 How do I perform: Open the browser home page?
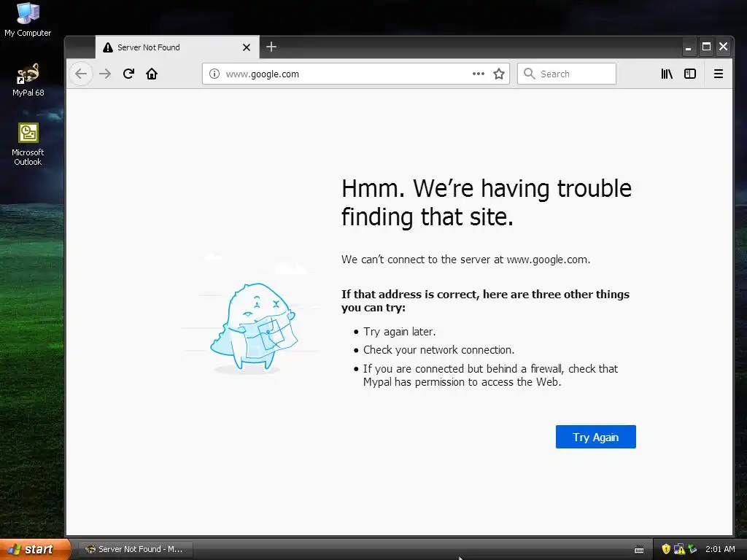[152, 74]
